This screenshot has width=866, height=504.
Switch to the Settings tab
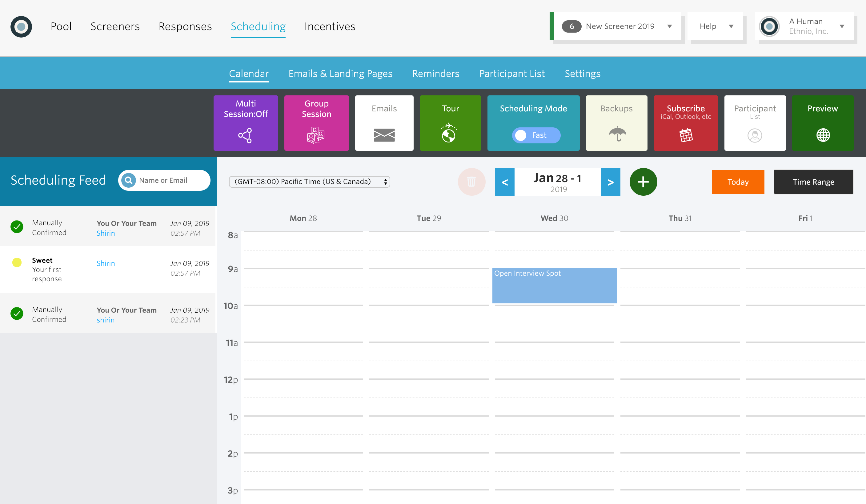tap(583, 74)
